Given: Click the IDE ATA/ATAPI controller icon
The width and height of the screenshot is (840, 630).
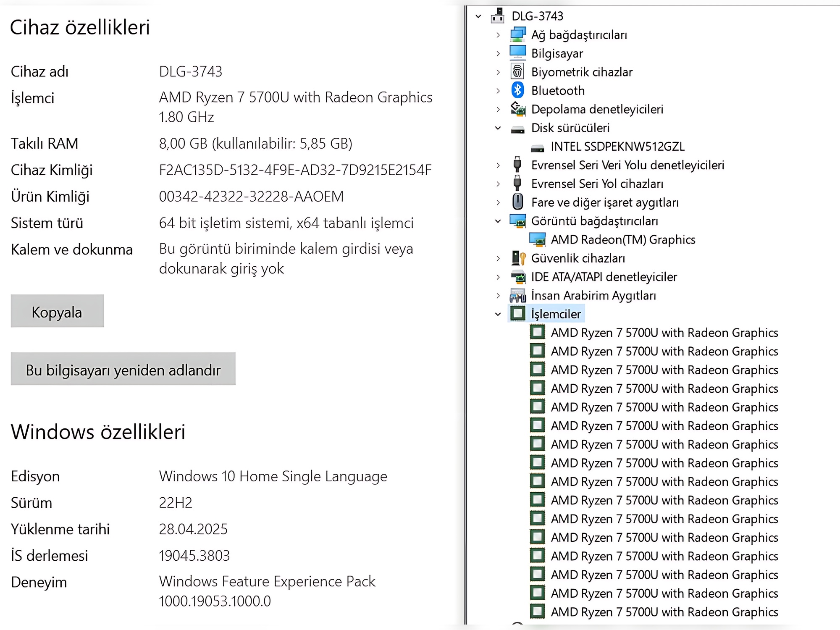Looking at the screenshot, I should coord(518,276).
